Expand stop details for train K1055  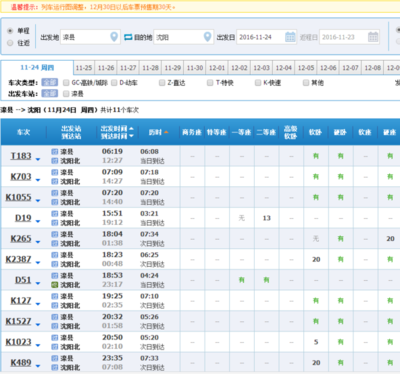pos(38,201)
